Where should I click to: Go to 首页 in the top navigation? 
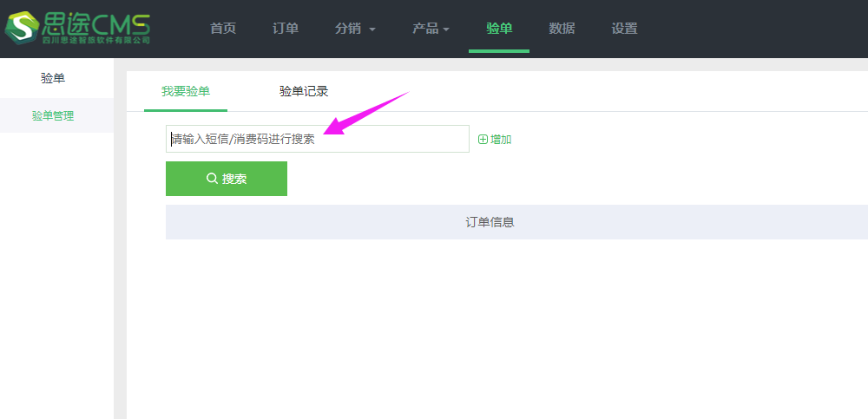tap(223, 29)
